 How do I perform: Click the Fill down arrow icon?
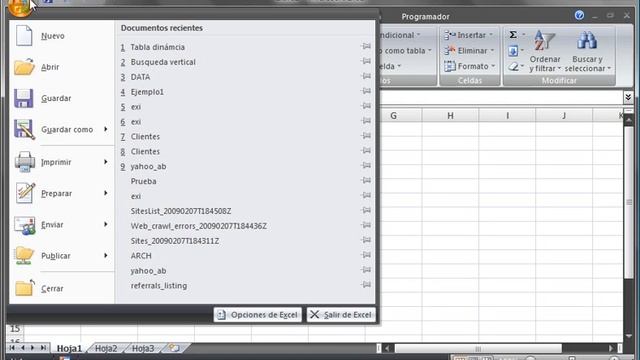[513, 51]
